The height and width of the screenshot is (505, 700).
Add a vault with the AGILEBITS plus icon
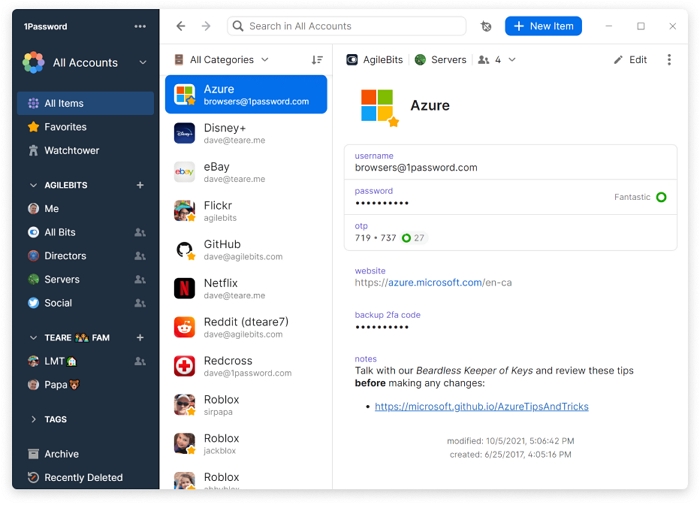click(140, 185)
